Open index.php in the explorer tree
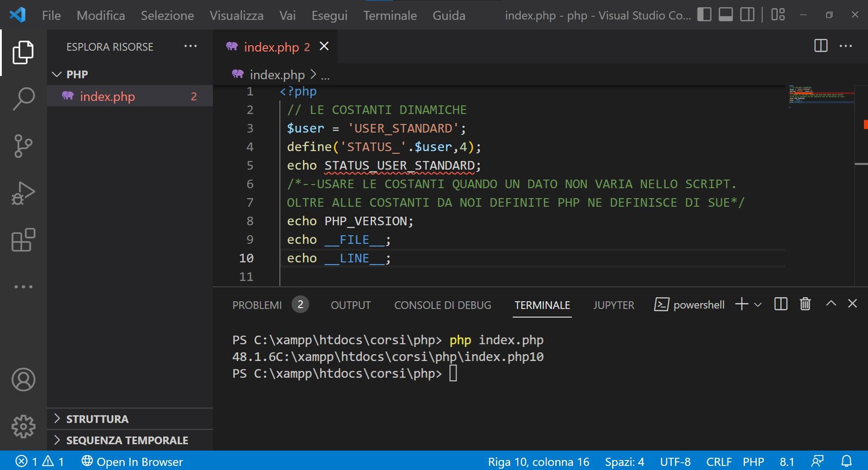This screenshot has width=868, height=470. pos(130,96)
